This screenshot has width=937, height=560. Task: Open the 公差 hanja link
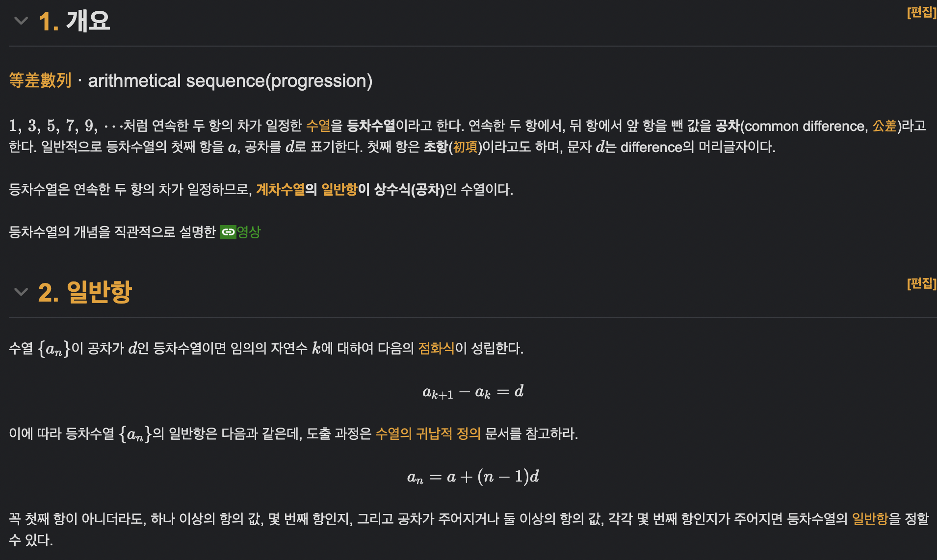[885, 126]
